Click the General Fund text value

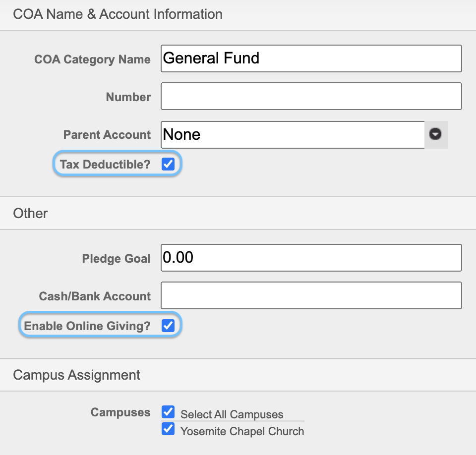click(x=210, y=58)
